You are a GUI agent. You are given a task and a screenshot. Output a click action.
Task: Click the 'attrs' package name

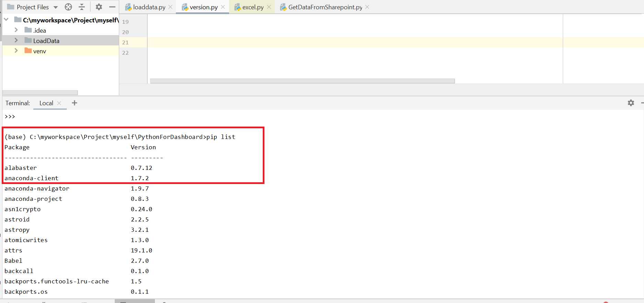tap(13, 250)
